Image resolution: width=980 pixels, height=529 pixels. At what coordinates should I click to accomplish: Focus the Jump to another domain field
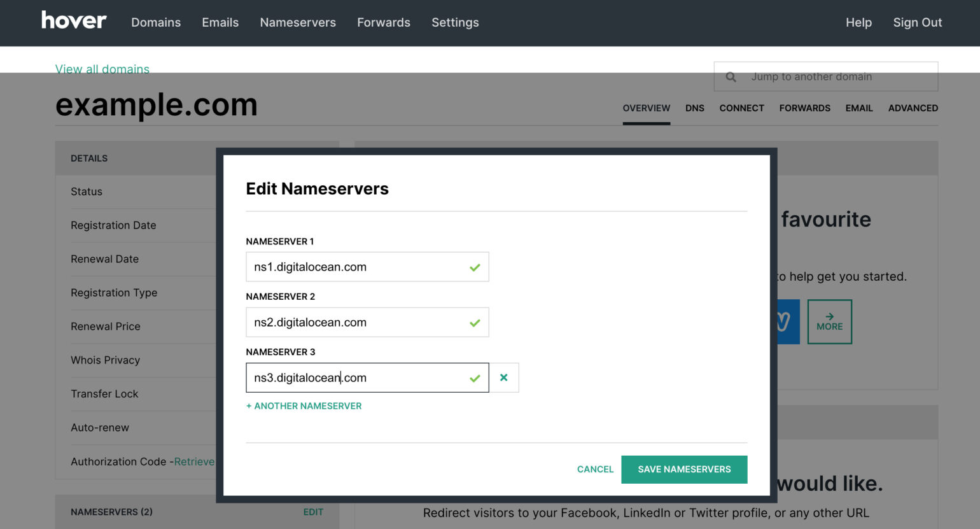[826, 76]
